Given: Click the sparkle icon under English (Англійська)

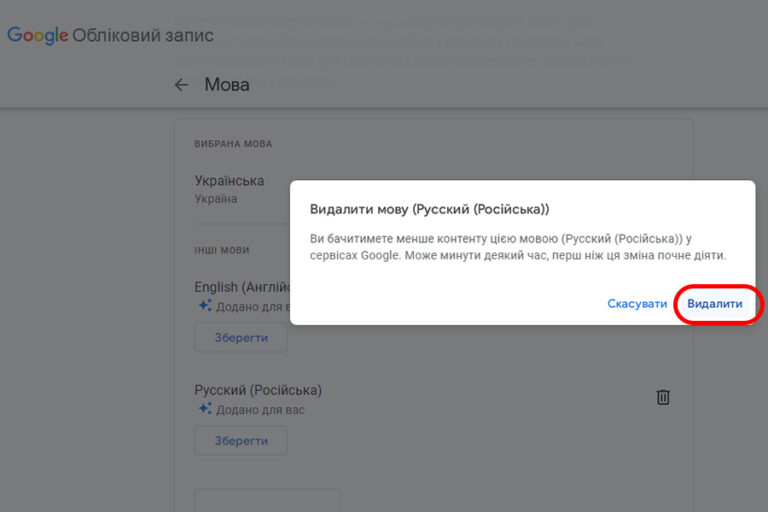Looking at the screenshot, I should (205, 305).
